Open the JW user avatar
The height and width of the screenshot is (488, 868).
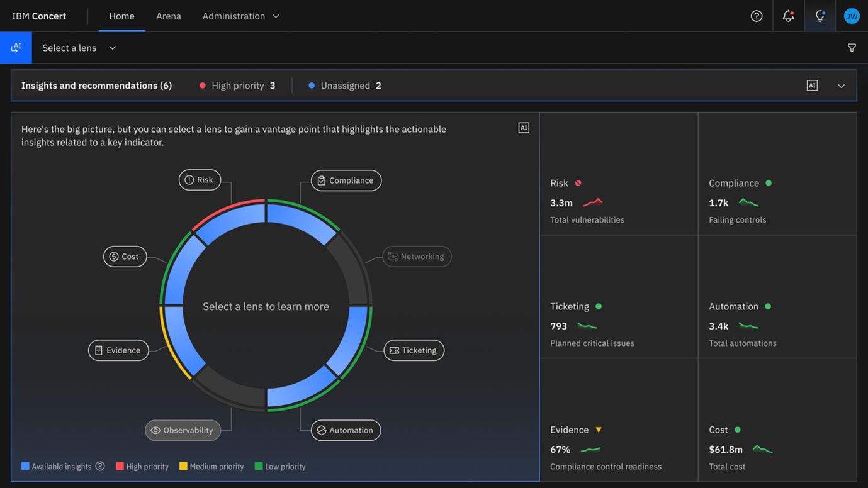[852, 16]
